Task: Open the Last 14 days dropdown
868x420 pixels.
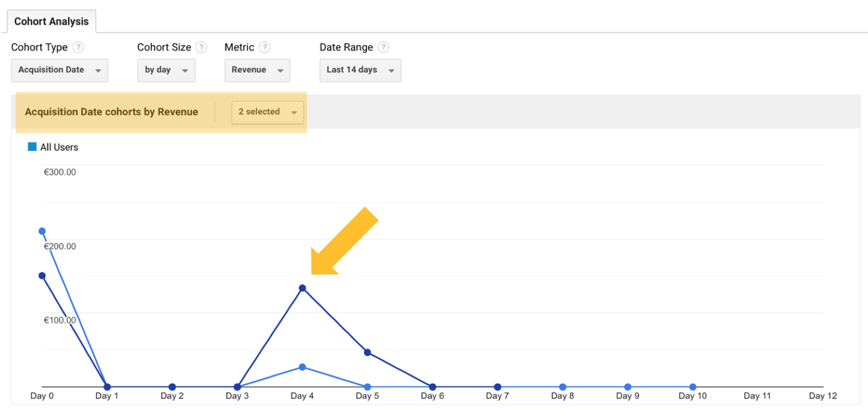Action: [360, 70]
